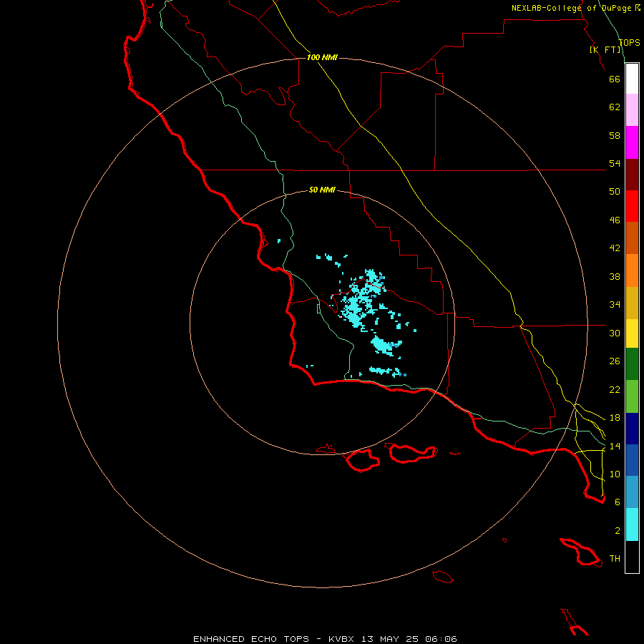The width and height of the screenshot is (644, 644).
Task: Click the 2 value on the legend scale
Action: tap(618, 531)
